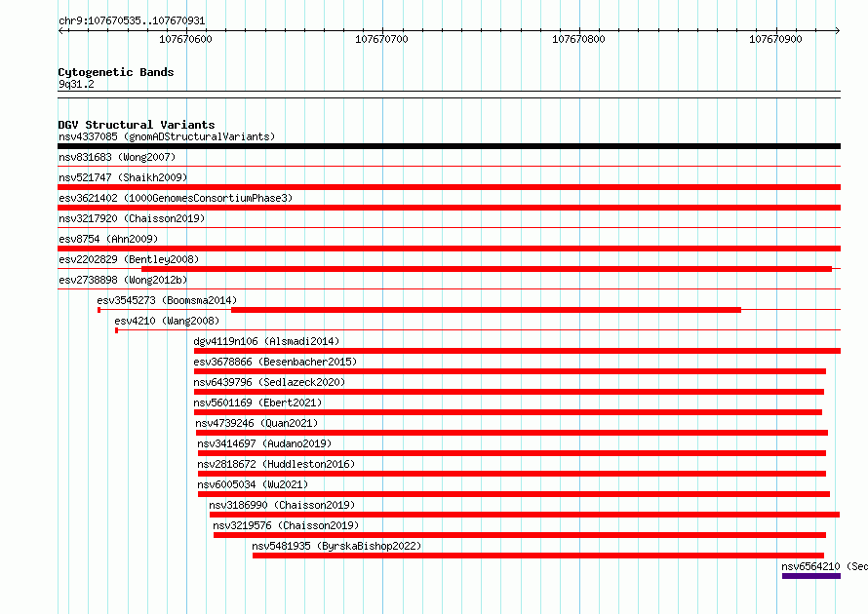868x614 pixels.
Task: Click the red bar for esv2202829
Action: (x=487, y=269)
